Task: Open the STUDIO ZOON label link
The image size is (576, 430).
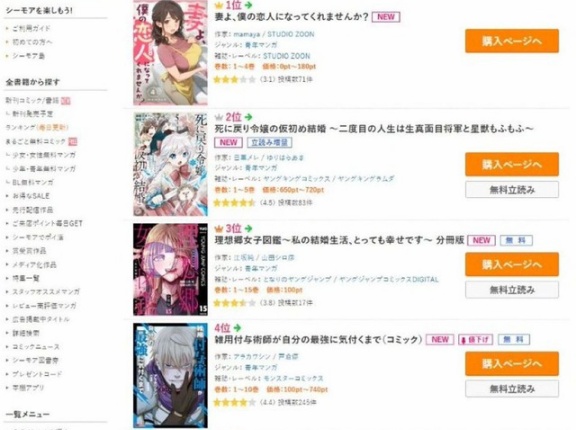Action: (x=287, y=56)
